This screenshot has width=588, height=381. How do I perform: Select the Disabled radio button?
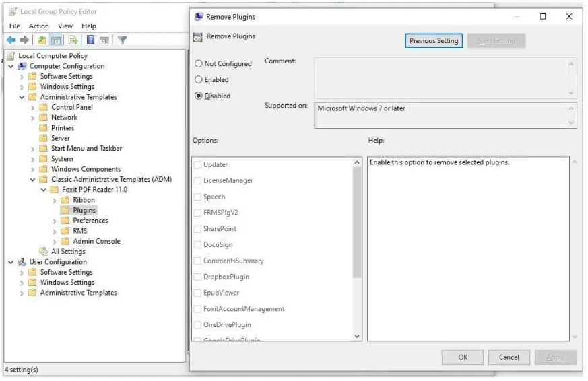(199, 96)
